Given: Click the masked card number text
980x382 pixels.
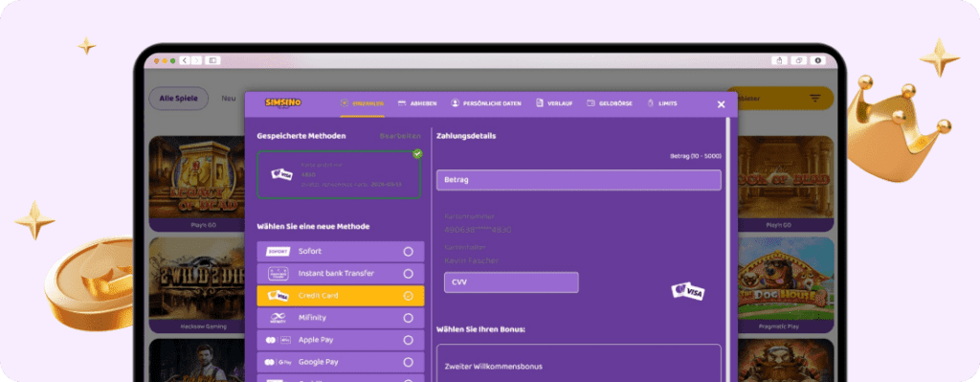Looking at the screenshot, I should click(478, 230).
